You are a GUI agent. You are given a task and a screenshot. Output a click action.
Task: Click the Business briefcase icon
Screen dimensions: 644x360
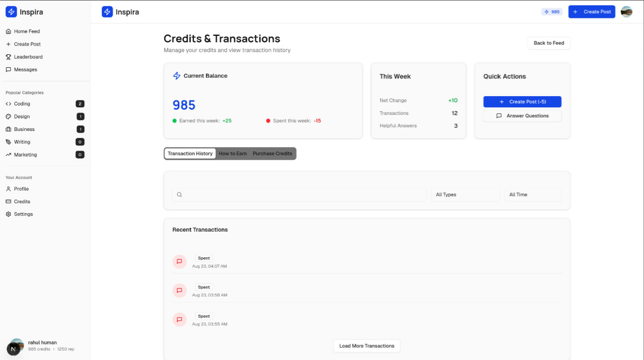click(x=8, y=129)
